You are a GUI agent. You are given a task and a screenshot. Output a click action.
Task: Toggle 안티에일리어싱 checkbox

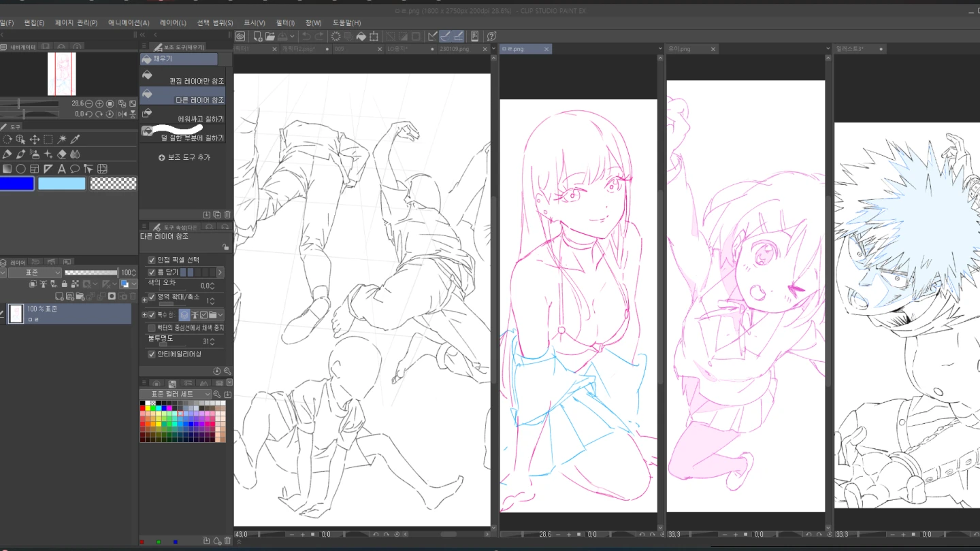point(152,354)
